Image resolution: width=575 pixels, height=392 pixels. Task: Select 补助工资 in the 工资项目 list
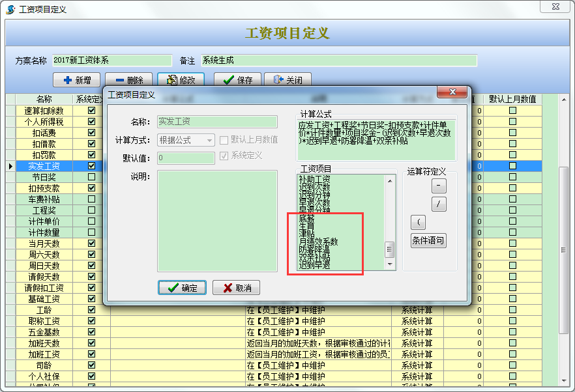[x=315, y=179]
